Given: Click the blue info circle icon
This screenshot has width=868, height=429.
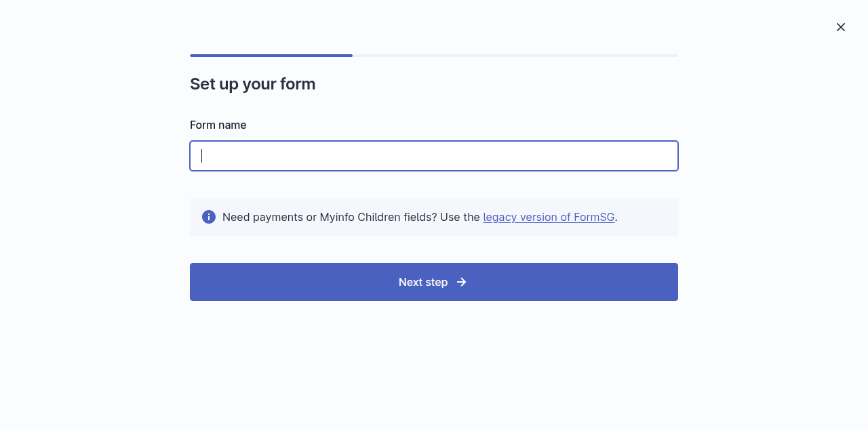Looking at the screenshot, I should click(209, 217).
